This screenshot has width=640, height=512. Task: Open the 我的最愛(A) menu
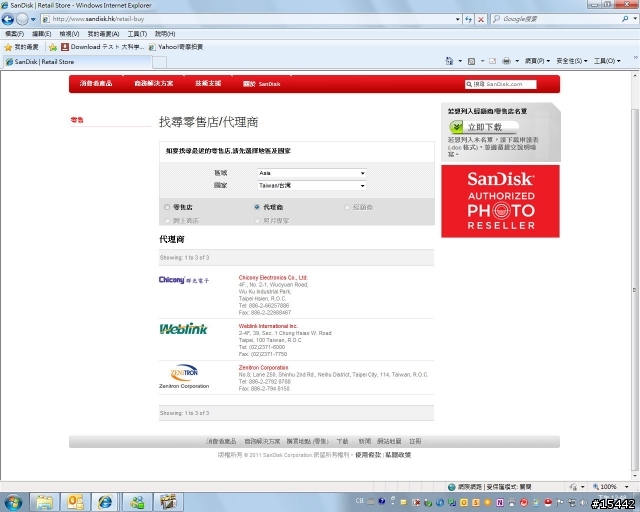tap(103, 34)
